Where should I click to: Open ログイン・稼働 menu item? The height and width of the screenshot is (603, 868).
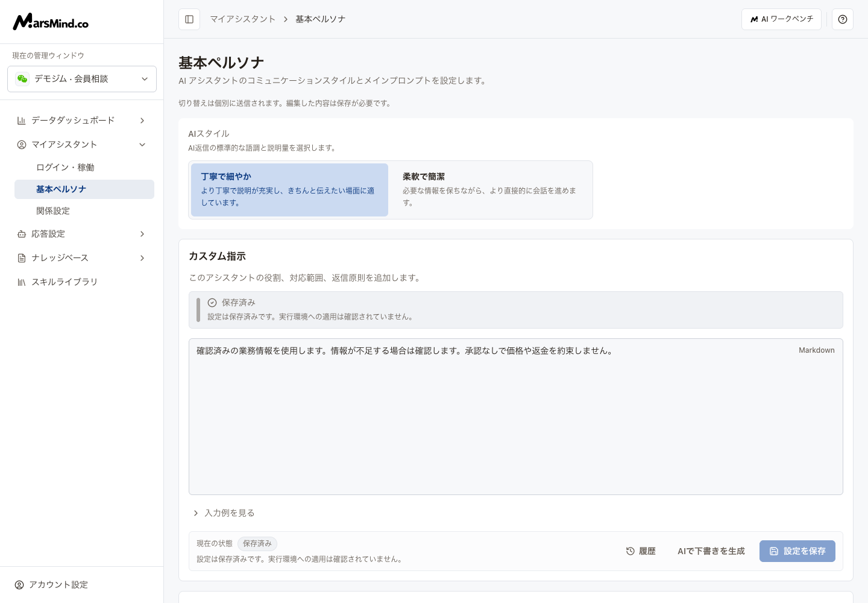coord(84,168)
